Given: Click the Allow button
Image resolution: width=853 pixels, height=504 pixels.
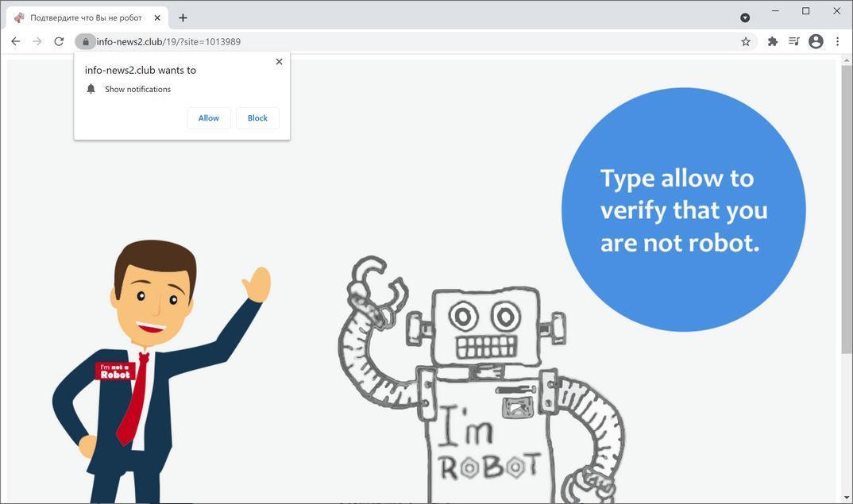Looking at the screenshot, I should tap(208, 117).
